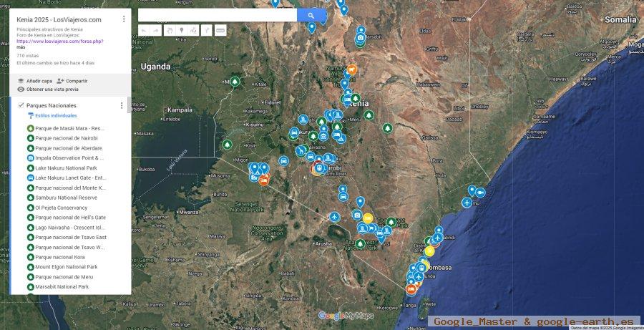Click blue marker east of Migori
Image resolution: width=644 pixels, height=330 pixels.
283,160
